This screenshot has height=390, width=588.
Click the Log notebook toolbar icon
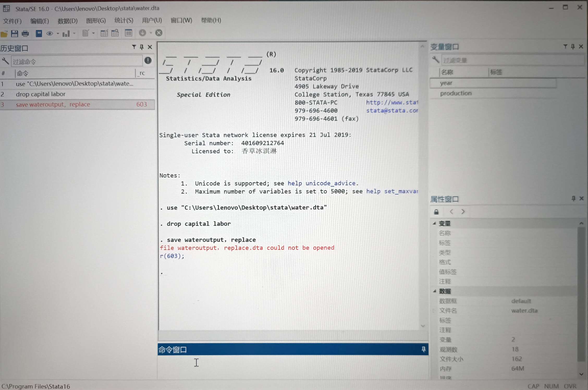(39, 33)
